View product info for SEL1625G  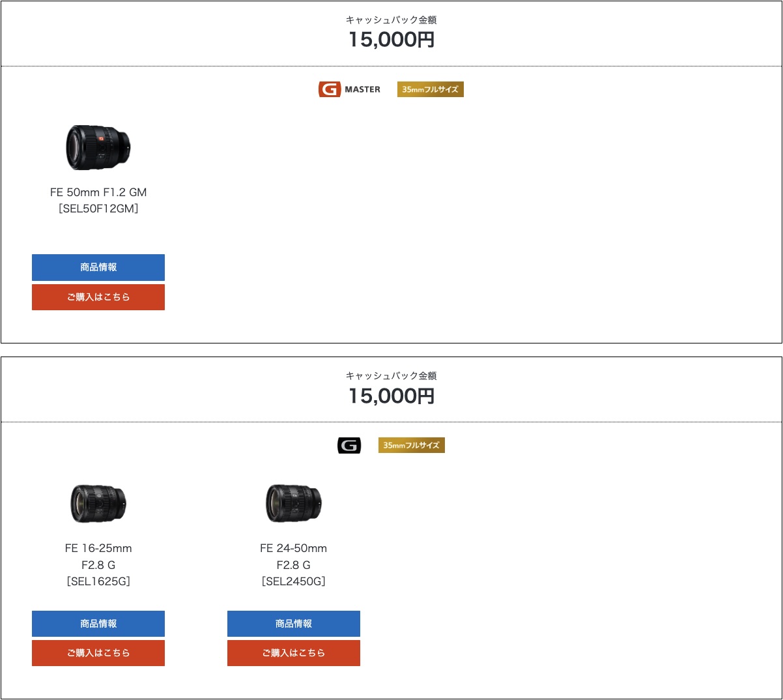98,624
